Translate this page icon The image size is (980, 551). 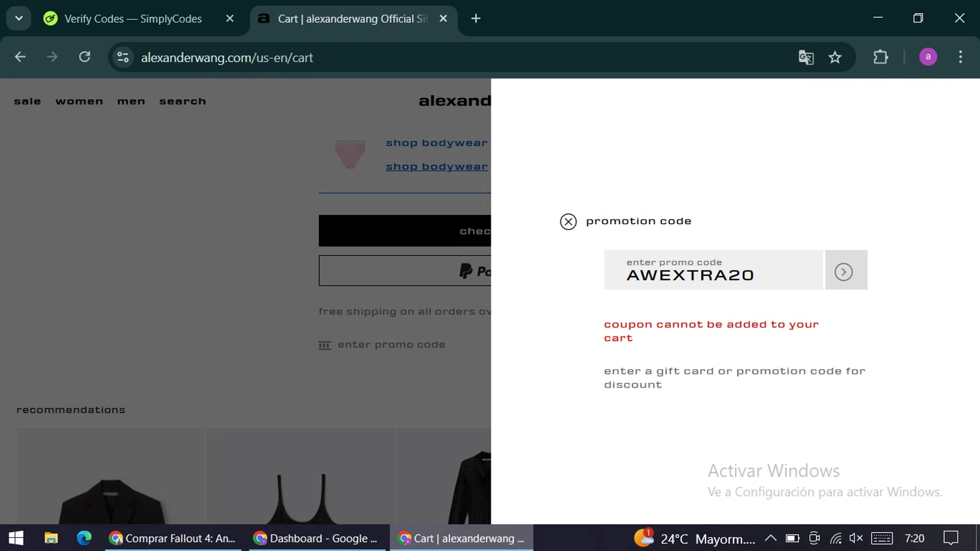click(x=806, y=58)
